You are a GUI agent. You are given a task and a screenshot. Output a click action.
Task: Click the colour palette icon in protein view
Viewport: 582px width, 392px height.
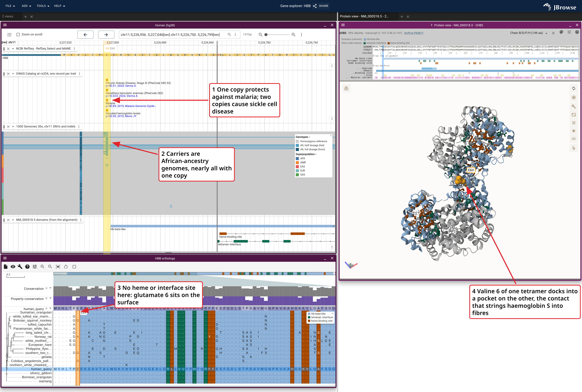561,32
